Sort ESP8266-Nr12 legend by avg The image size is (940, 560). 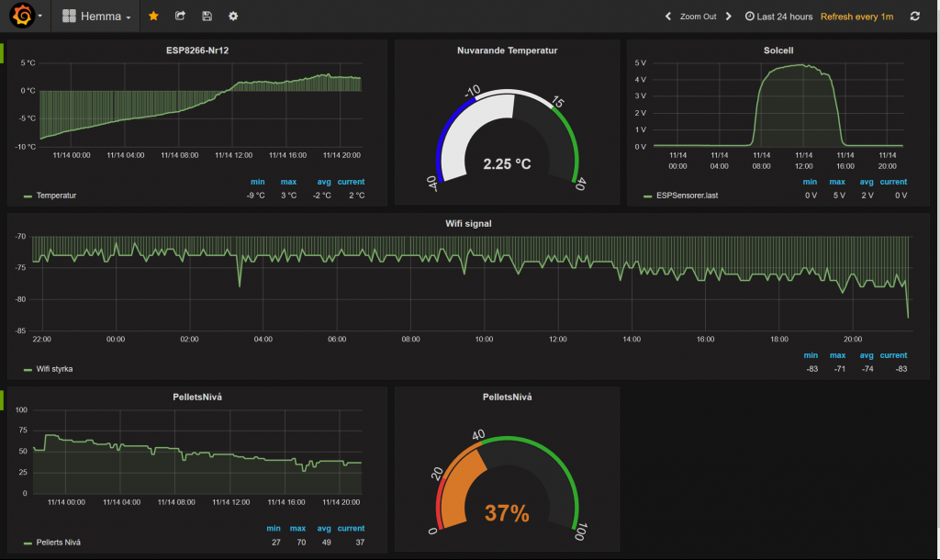point(324,182)
